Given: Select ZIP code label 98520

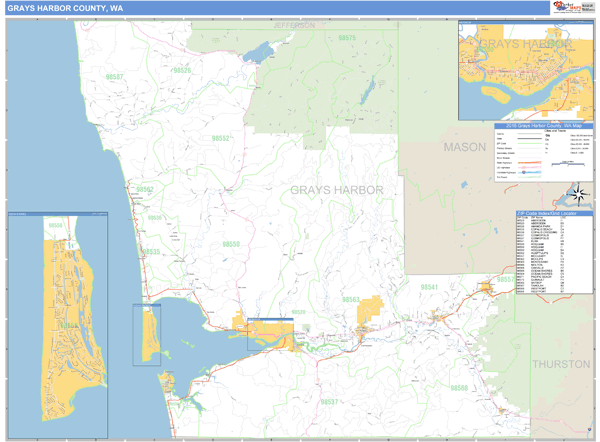Looking at the screenshot, I should [298, 312].
